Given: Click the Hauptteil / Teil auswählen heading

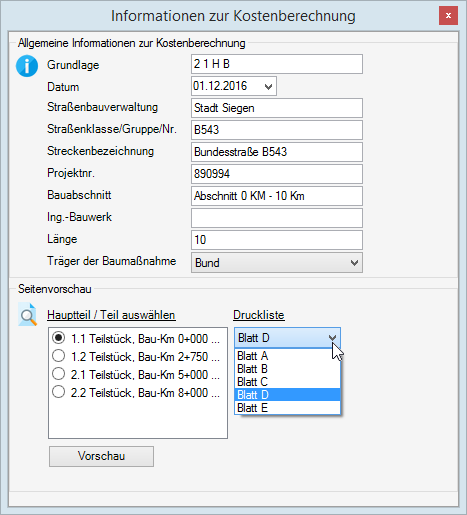Looking at the screenshot, I should (111, 315).
